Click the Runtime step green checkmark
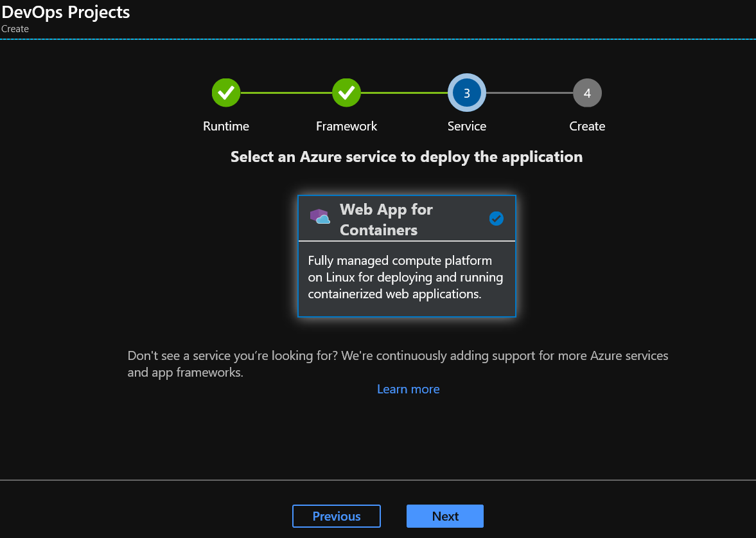The width and height of the screenshot is (756, 538). coord(225,93)
